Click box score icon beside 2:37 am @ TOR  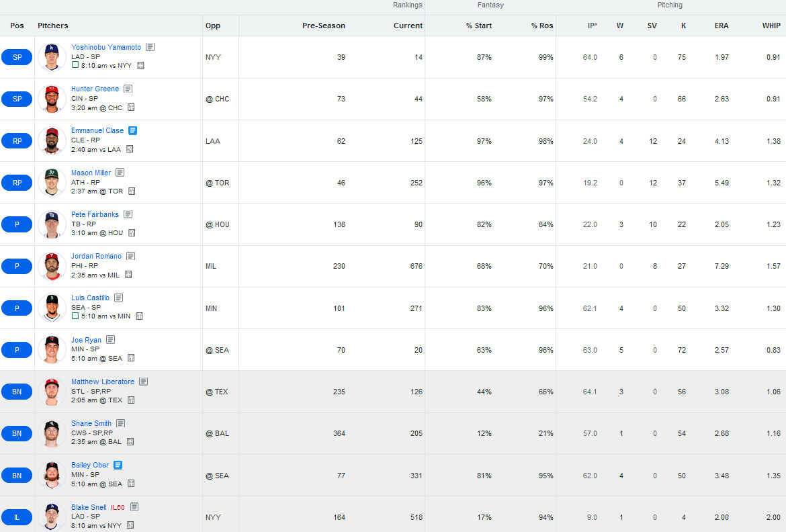[131, 191]
